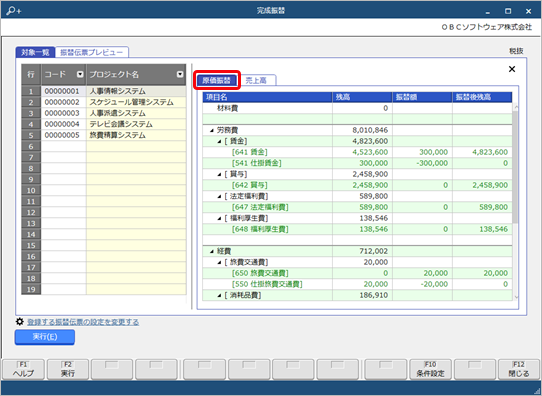Select project row 旅費精算システム
542x396 pixels.
(x=136, y=135)
